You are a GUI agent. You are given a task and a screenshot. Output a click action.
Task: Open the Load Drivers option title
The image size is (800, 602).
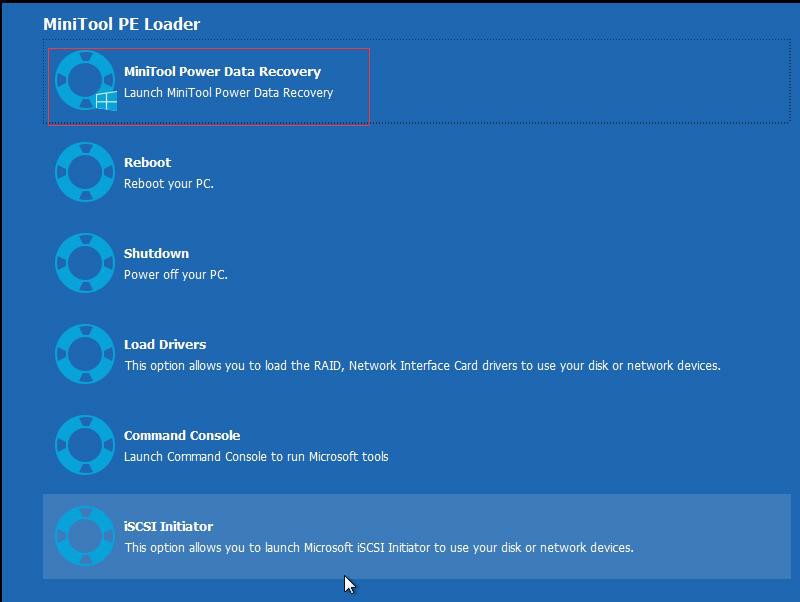click(165, 344)
